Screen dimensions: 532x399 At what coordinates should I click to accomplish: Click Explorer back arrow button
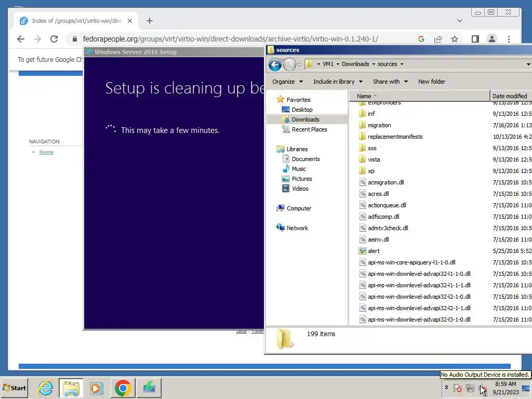click(x=275, y=64)
